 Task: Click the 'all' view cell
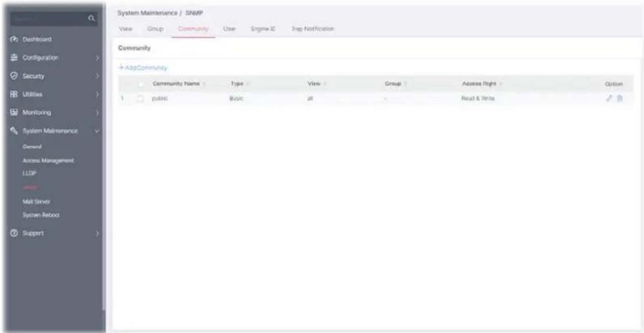310,99
